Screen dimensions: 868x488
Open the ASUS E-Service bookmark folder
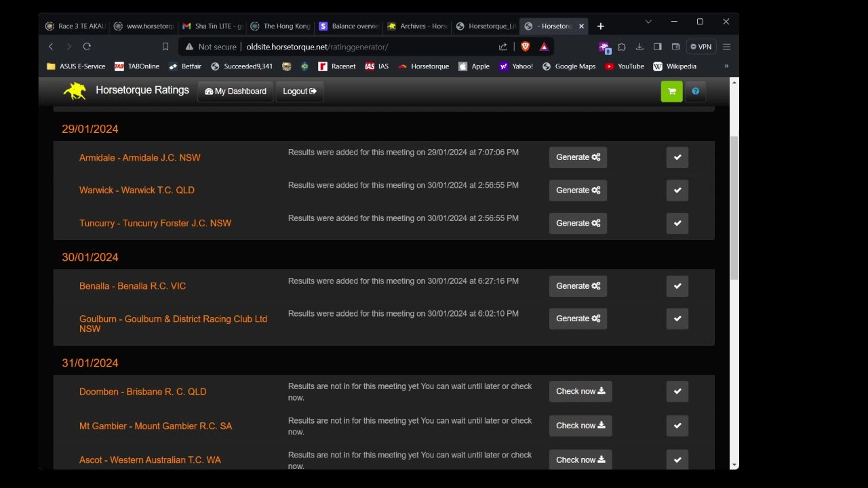[76, 66]
